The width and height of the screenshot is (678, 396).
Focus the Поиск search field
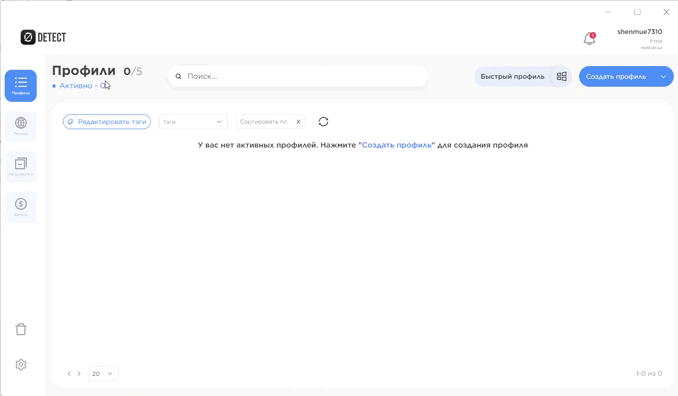click(x=297, y=76)
